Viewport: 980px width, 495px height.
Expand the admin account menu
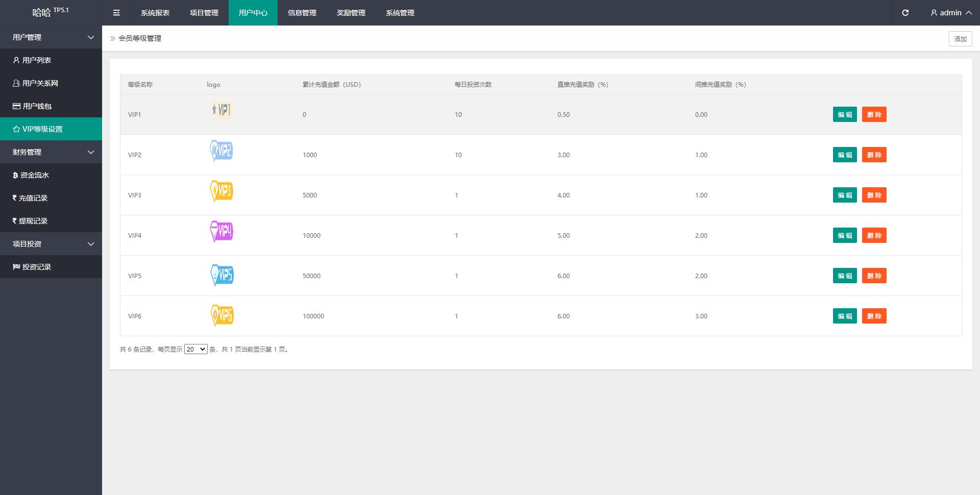coord(950,13)
